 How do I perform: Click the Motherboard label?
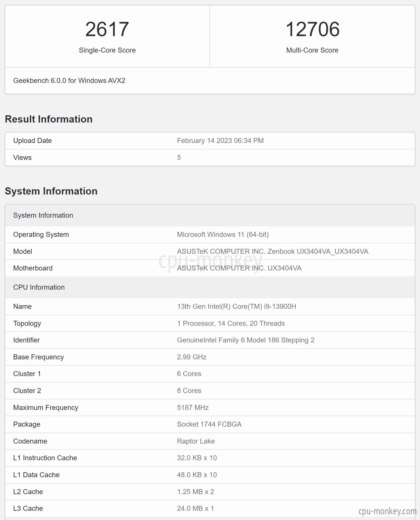[33, 268]
